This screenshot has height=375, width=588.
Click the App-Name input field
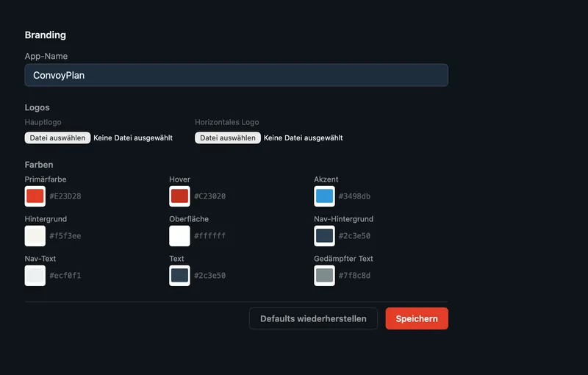tap(236, 75)
